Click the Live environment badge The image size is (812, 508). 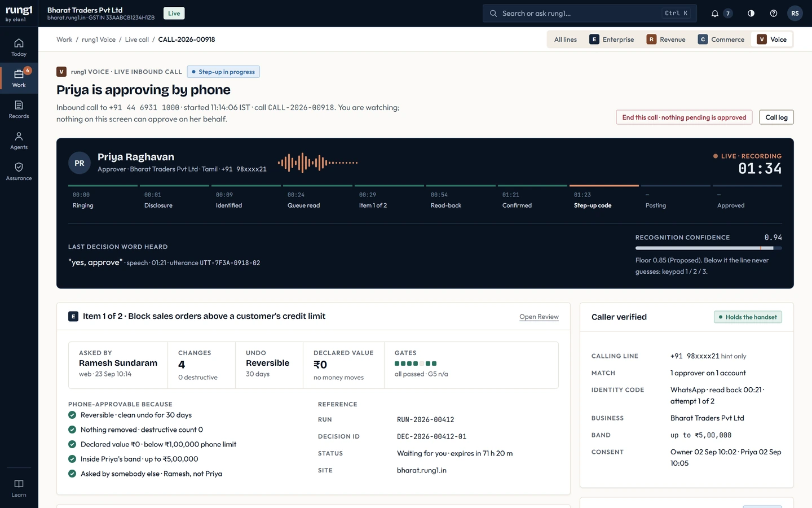coord(174,14)
